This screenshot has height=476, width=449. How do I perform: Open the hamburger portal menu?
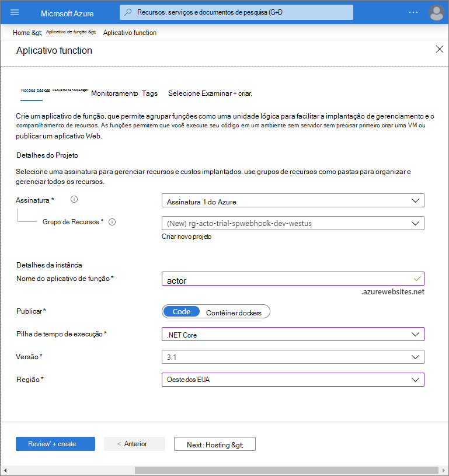point(15,12)
